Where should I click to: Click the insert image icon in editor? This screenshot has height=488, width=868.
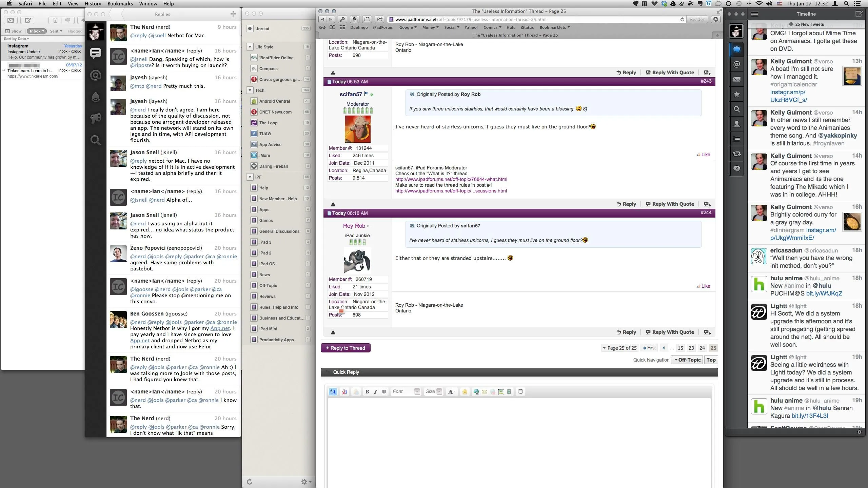click(x=500, y=392)
